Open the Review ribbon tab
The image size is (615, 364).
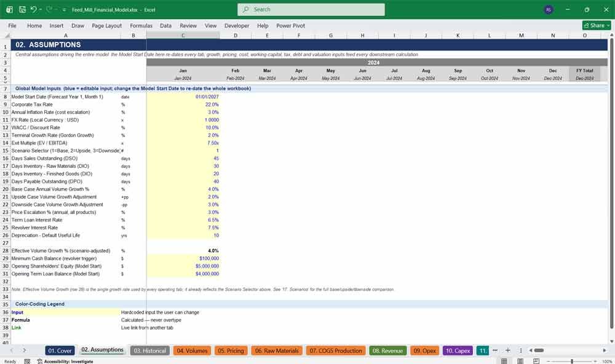pyautogui.click(x=188, y=25)
